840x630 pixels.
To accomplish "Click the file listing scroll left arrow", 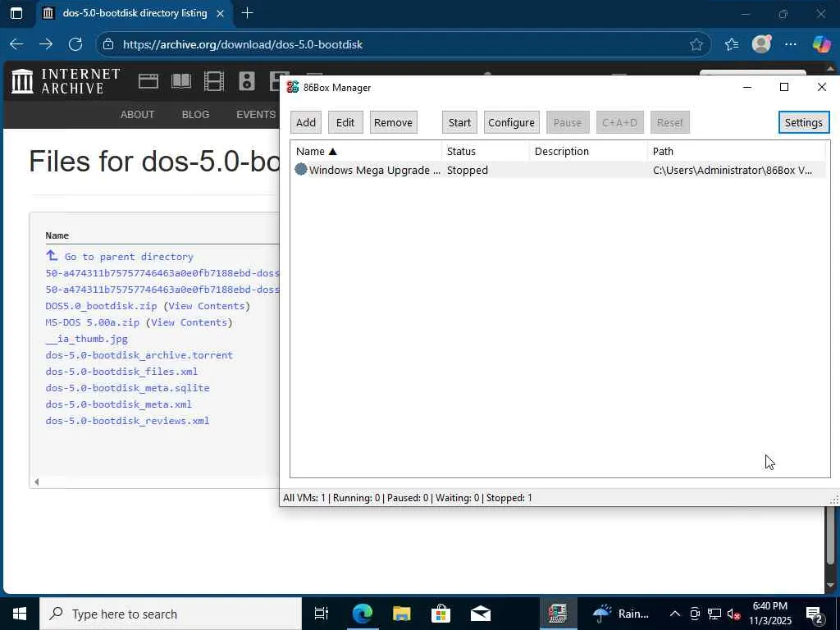I will click(36, 482).
